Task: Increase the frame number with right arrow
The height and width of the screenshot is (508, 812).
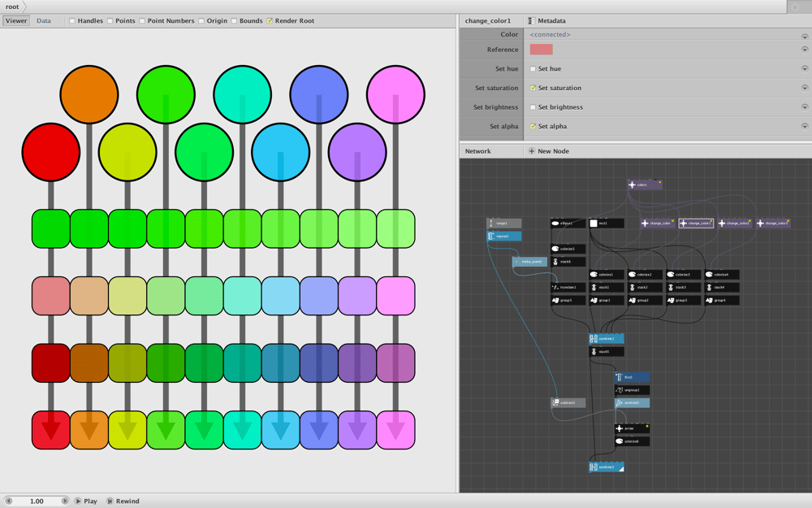Action: 65,501
